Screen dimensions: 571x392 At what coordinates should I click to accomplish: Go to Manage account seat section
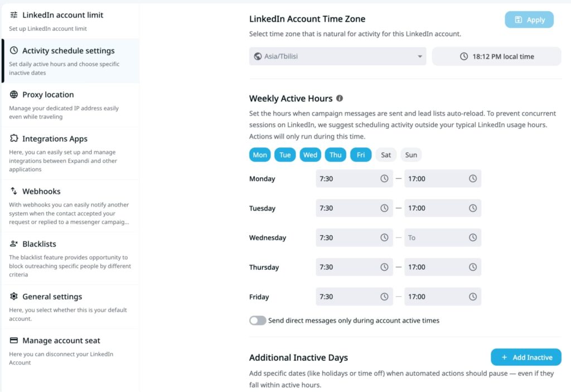pos(61,341)
